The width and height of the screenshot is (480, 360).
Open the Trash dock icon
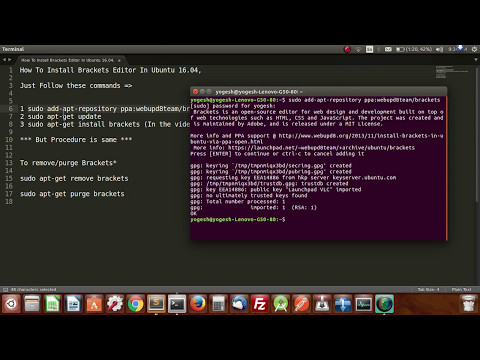point(468,304)
